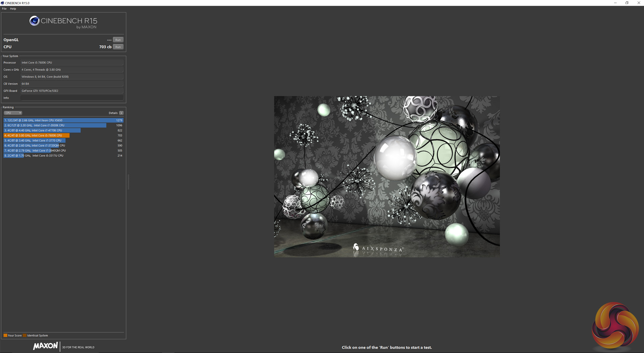Viewport: 644px width, 353px height.
Task: Close the Cinebench window
Action: tap(639, 3)
